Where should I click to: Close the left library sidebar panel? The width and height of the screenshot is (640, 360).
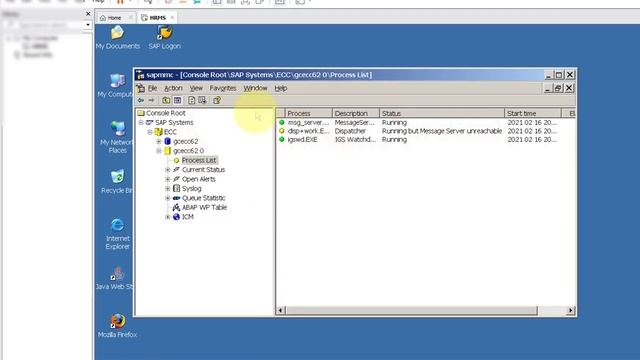point(88,14)
